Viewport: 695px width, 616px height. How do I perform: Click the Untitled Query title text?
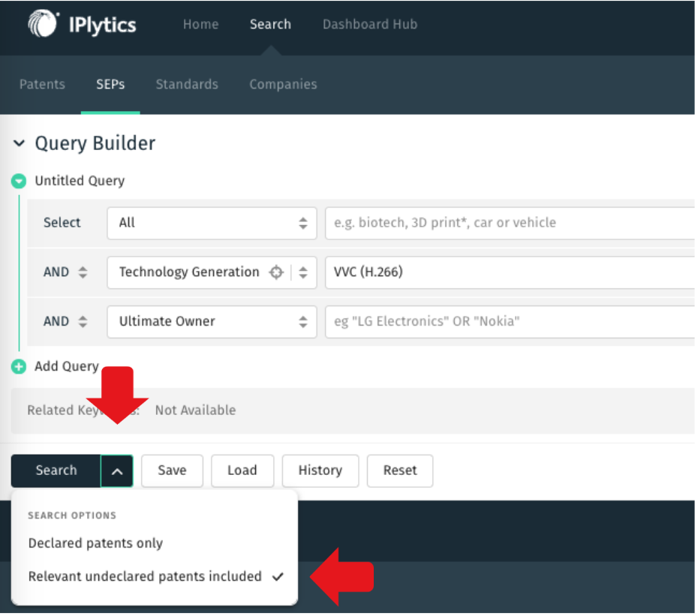[80, 182]
